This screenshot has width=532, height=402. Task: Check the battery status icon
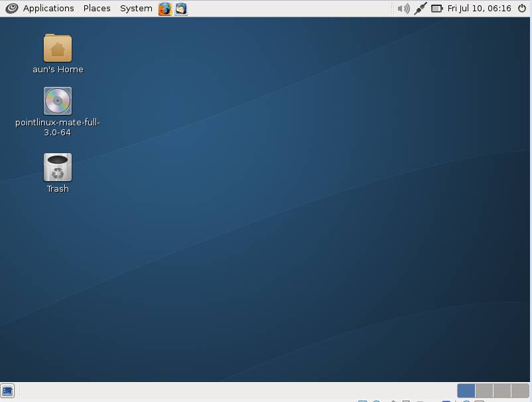(436, 9)
